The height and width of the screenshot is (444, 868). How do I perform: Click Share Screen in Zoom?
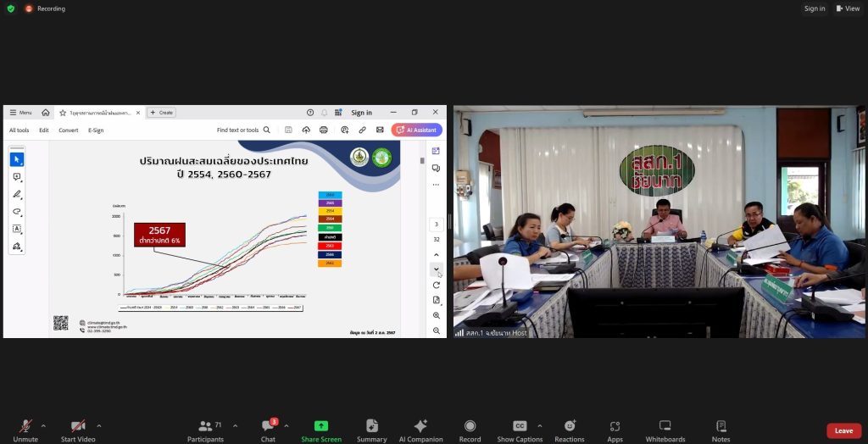click(321, 431)
